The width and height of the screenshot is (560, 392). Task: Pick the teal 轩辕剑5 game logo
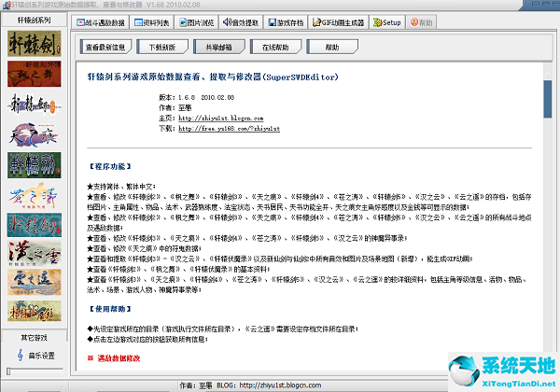tap(35, 225)
